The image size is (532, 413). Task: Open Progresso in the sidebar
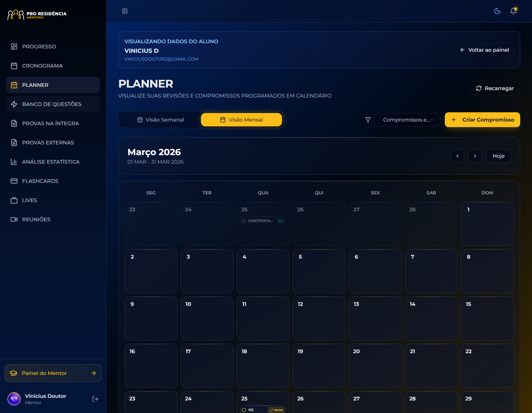[x=53, y=47]
